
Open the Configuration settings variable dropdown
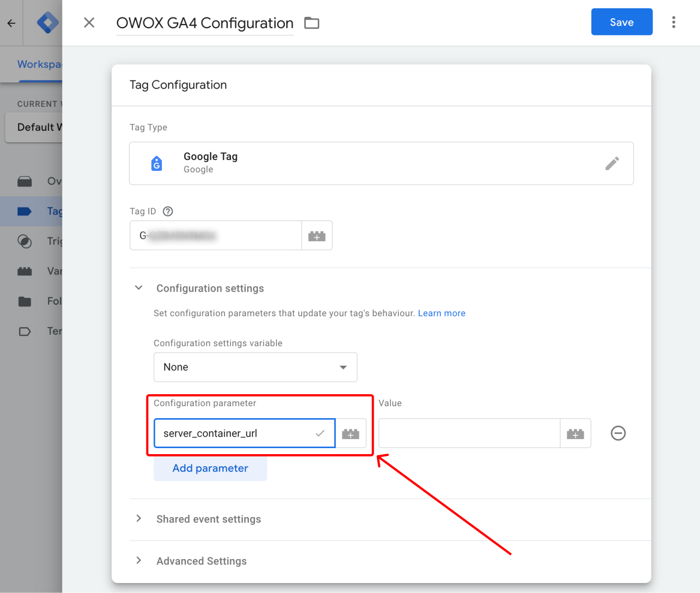pos(255,367)
